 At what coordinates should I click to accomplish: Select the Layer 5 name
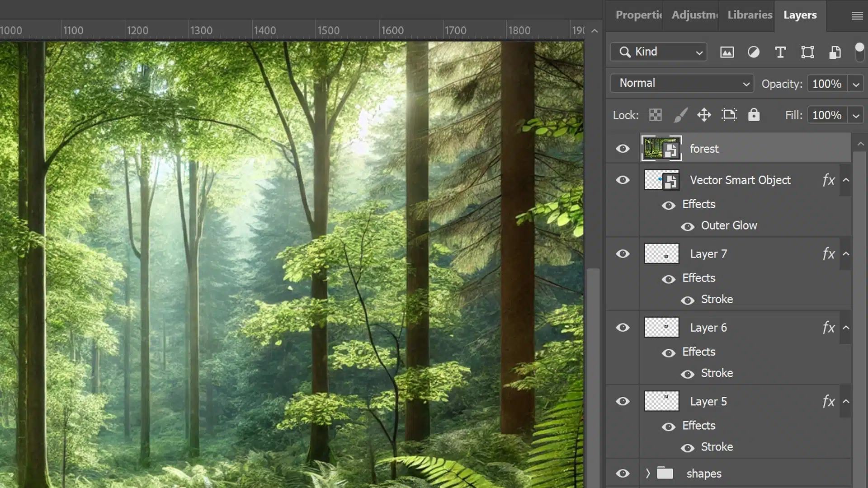pyautogui.click(x=708, y=401)
